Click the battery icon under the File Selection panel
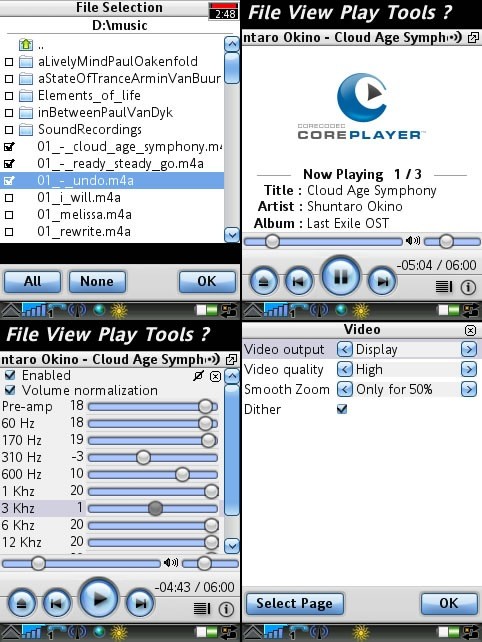Screen dimensions: 482x642 point(206,310)
